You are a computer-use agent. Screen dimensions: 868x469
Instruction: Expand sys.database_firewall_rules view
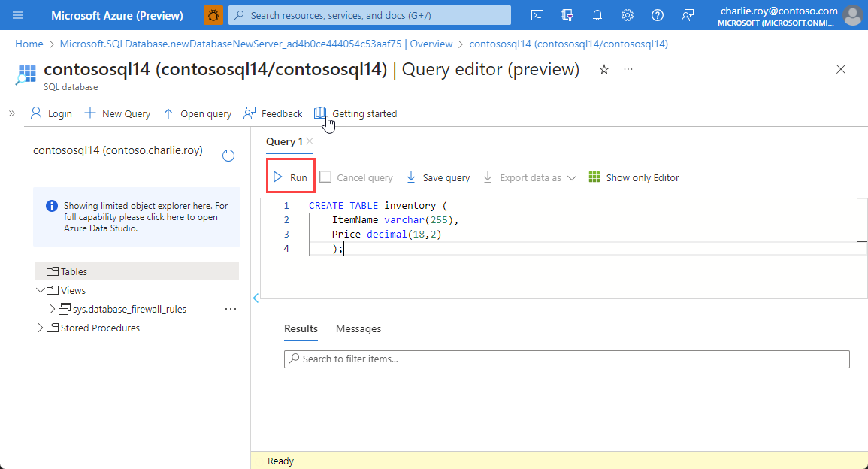click(x=52, y=309)
